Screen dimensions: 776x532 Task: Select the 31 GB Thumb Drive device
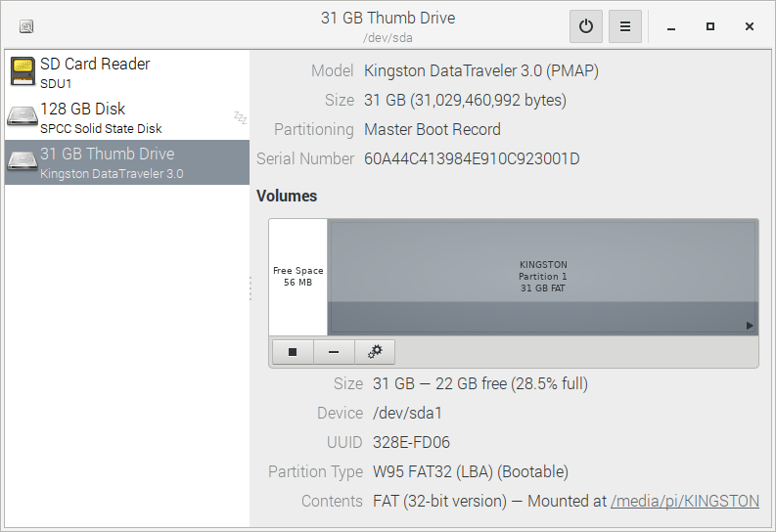coord(127,162)
